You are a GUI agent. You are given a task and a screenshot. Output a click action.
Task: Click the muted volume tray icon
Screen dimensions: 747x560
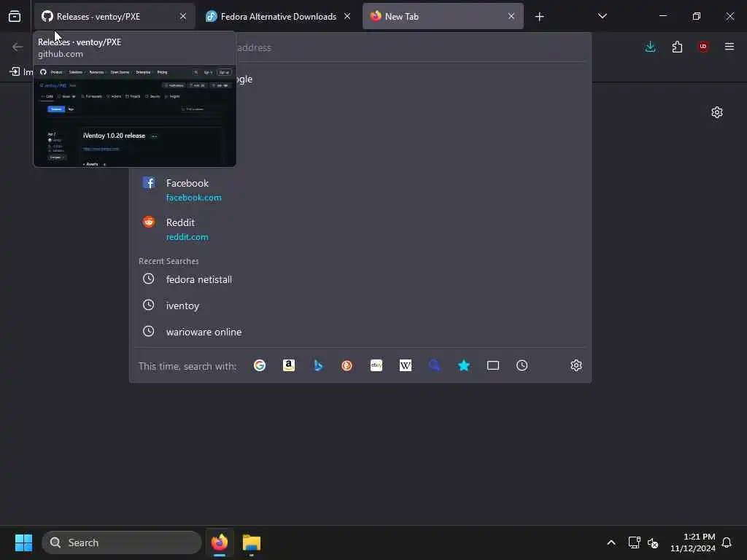[653, 542]
